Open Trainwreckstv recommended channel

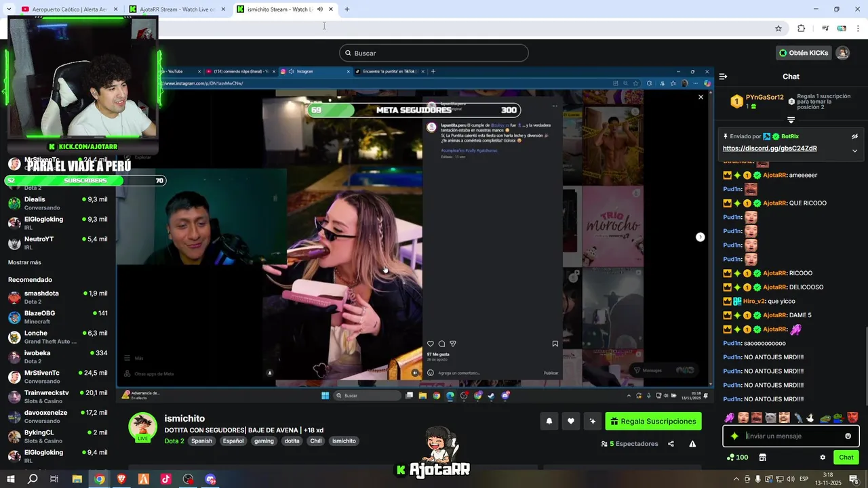pyautogui.click(x=58, y=396)
